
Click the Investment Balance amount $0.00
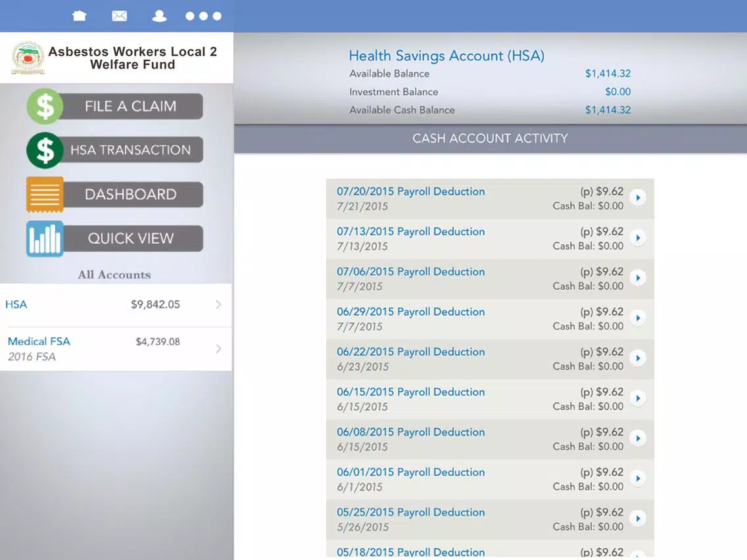point(618,91)
